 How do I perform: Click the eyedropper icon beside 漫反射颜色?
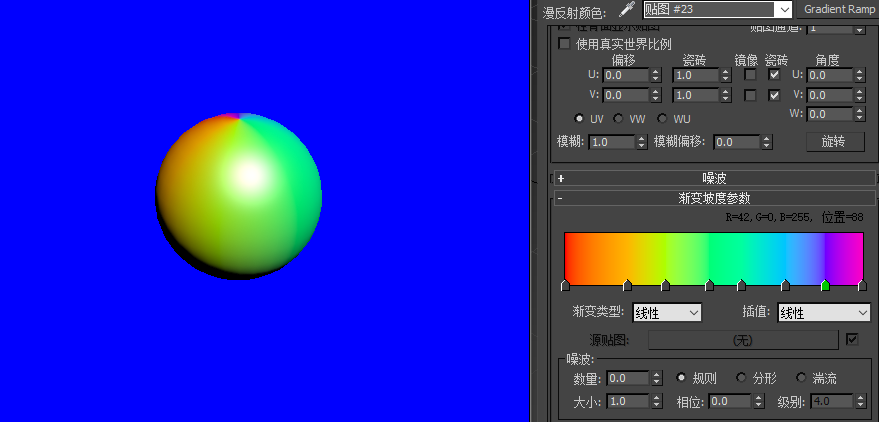627,10
